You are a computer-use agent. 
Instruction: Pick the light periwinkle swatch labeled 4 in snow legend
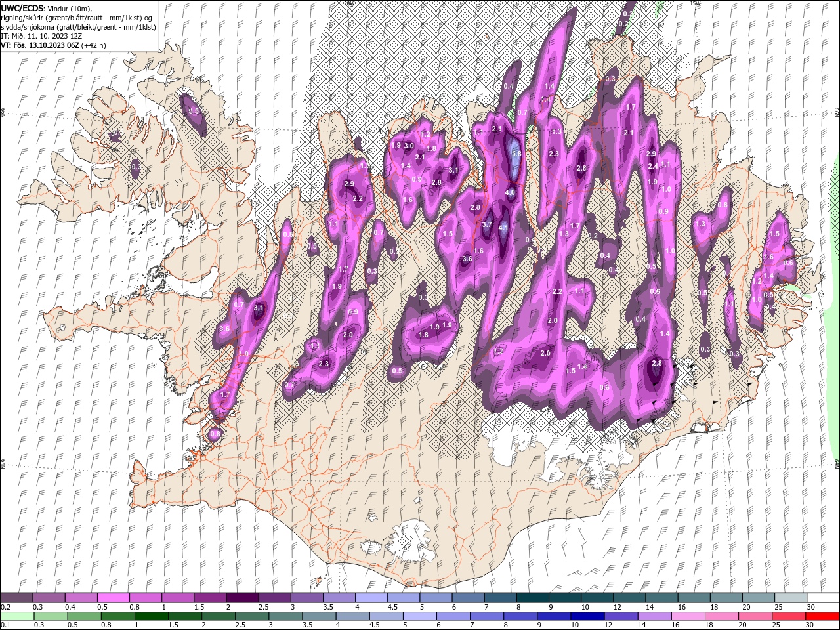(x=370, y=598)
